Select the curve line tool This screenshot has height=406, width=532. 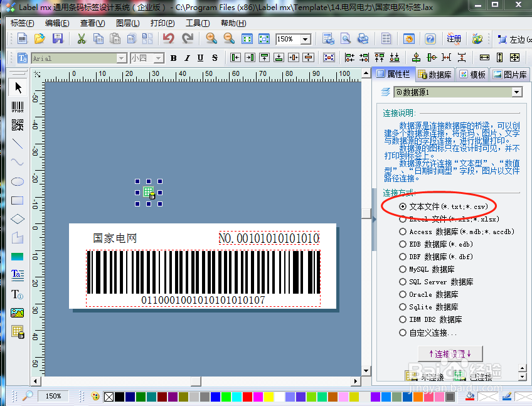coord(18,162)
